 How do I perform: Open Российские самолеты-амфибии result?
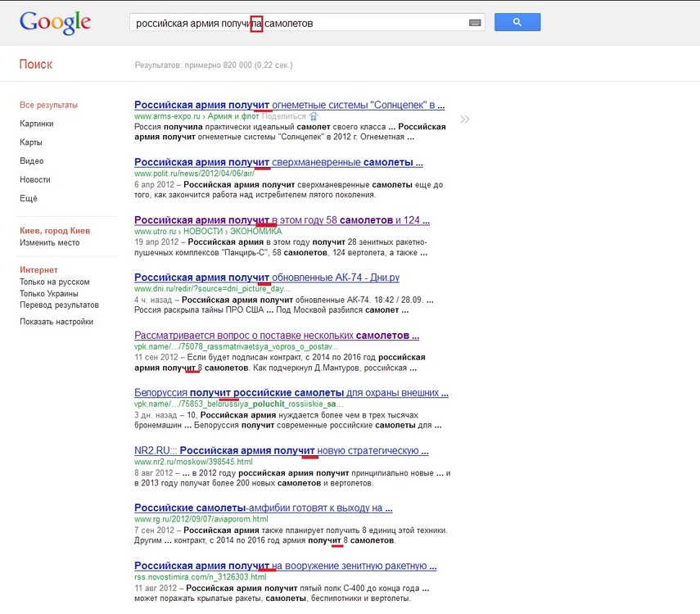click(x=264, y=508)
